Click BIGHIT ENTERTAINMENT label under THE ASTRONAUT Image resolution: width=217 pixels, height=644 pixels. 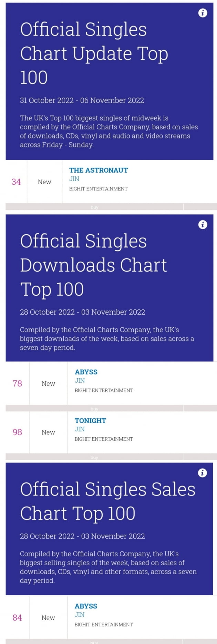click(98, 189)
